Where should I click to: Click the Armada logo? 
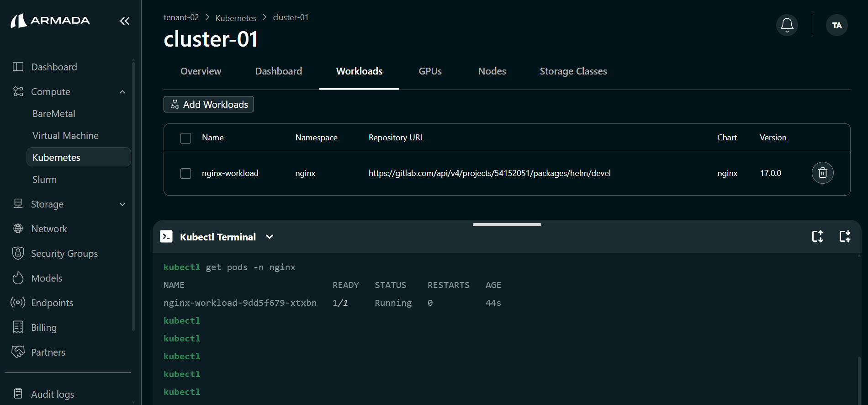tap(50, 21)
